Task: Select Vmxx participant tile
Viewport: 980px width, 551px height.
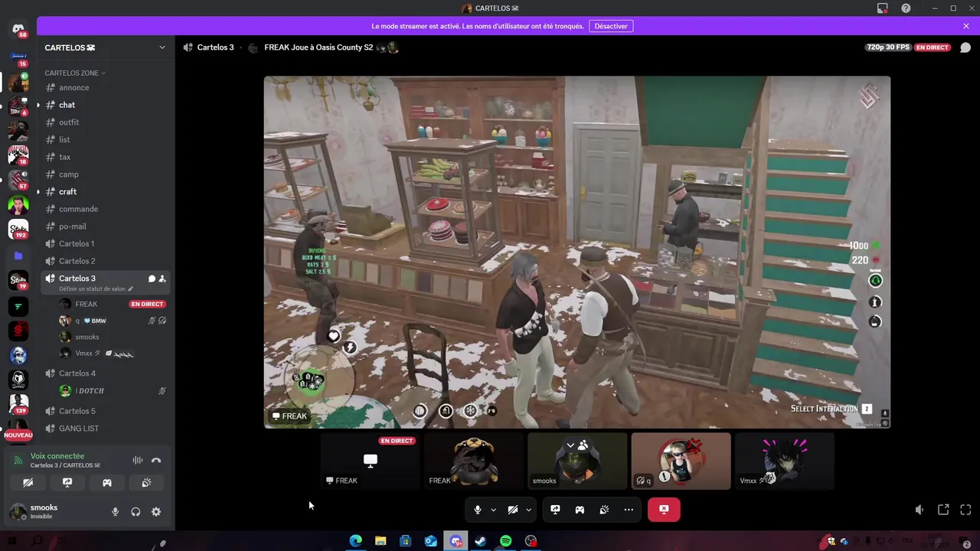Action: [785, 461]
